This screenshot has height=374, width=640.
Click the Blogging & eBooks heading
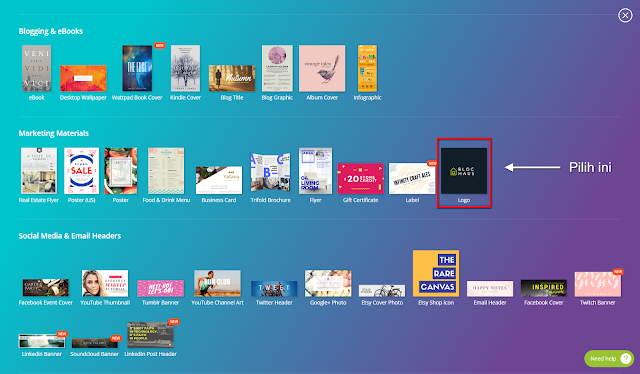(51, 31)
